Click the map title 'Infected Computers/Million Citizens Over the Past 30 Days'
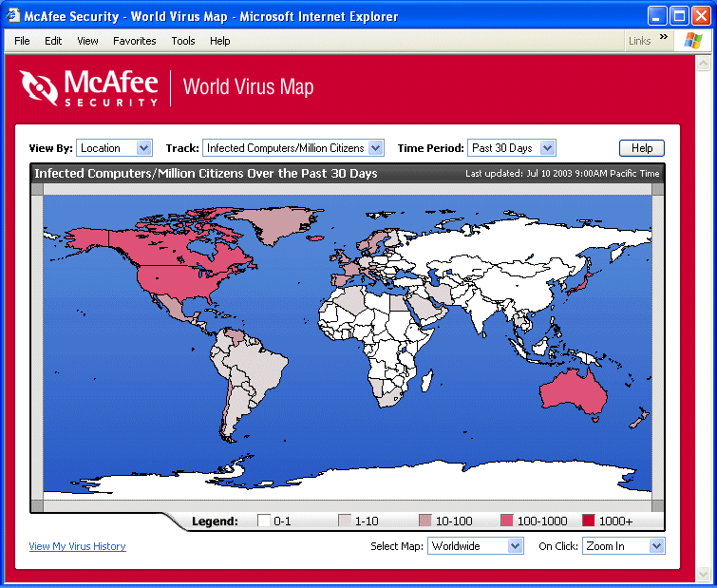Screen dimensions: 717x588 pyautogui.click(x=206, y=173)
